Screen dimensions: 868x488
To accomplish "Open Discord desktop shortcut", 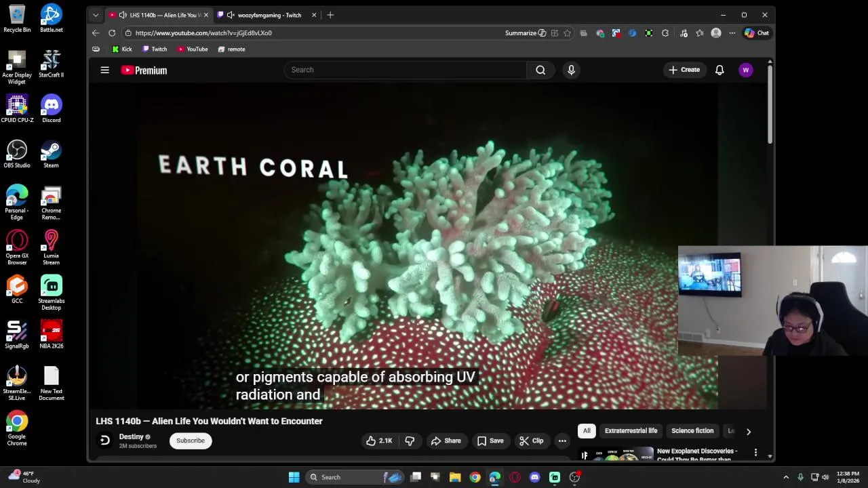I will click(52, 108).
